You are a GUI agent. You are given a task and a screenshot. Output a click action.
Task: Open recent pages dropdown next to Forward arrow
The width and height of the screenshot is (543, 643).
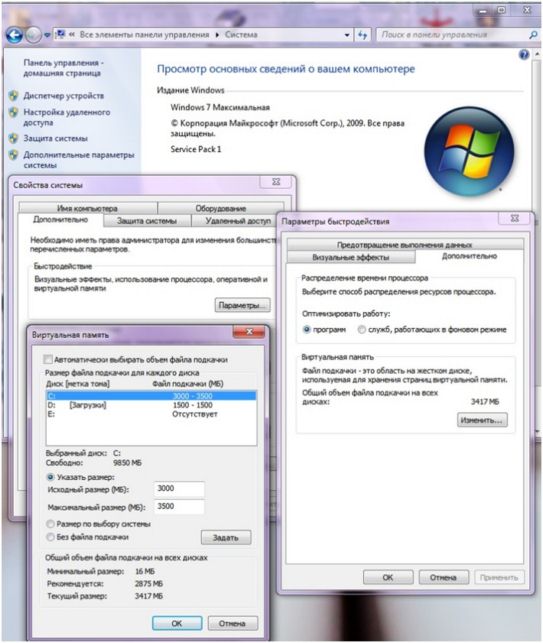click(47, 35)
